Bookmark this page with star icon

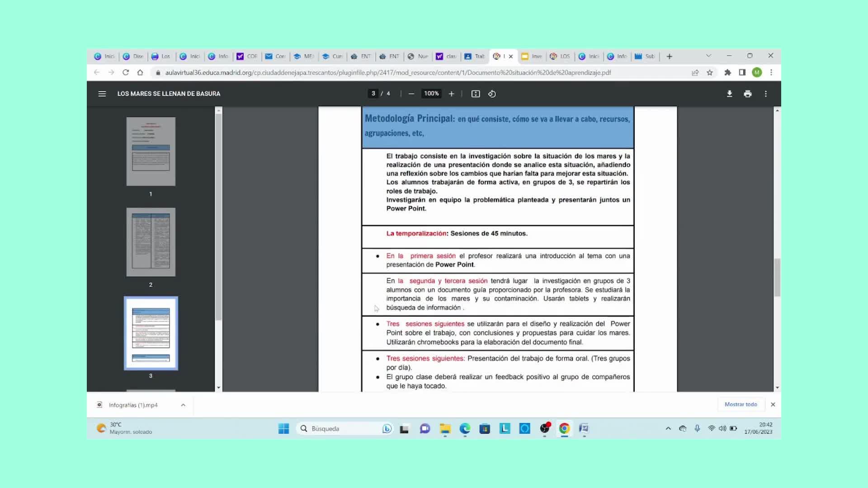[710, 72]
